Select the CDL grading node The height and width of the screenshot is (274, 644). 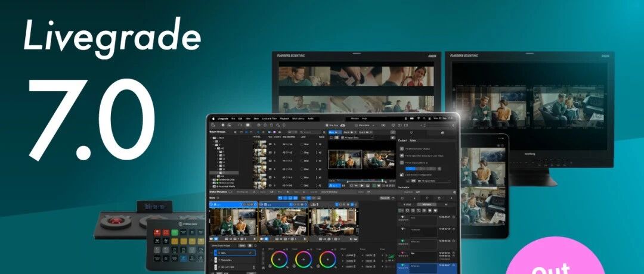coord(234,253)
